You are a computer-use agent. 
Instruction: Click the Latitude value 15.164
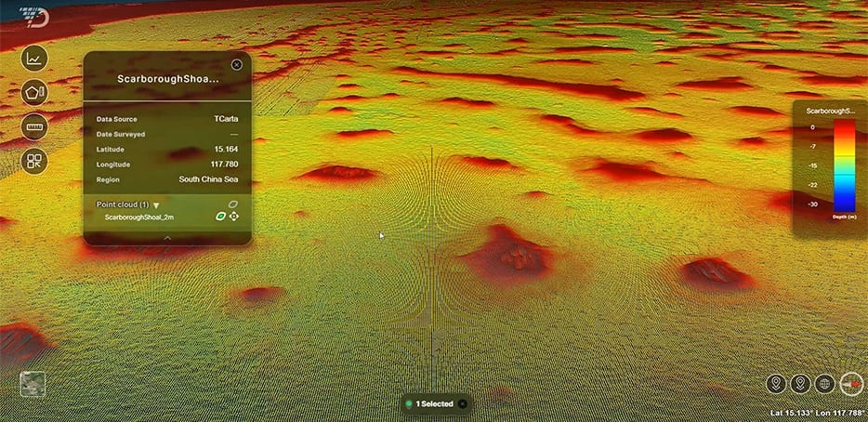click(x=227, y=150)
